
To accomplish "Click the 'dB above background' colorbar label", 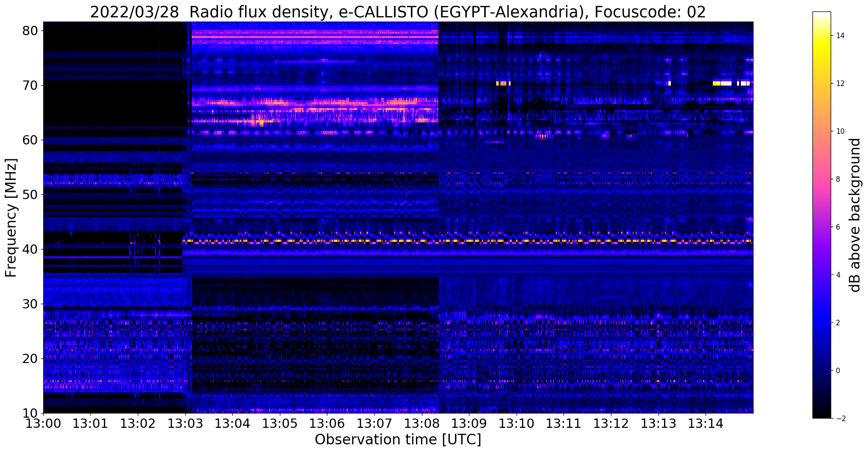I will (x=855, y=215).
